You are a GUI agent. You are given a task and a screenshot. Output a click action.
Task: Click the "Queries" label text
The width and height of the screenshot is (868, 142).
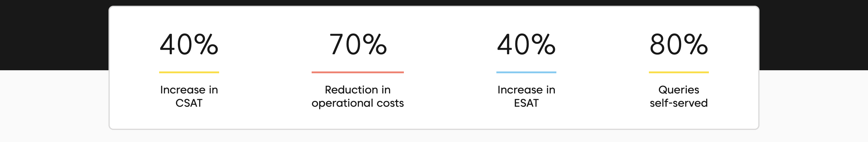679,90
